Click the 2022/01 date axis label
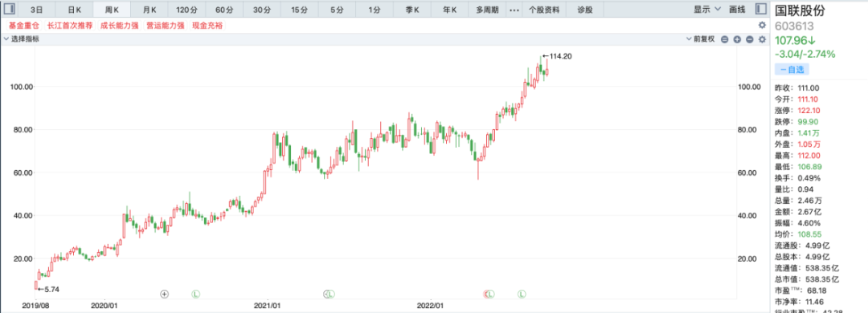 [432, 305]
